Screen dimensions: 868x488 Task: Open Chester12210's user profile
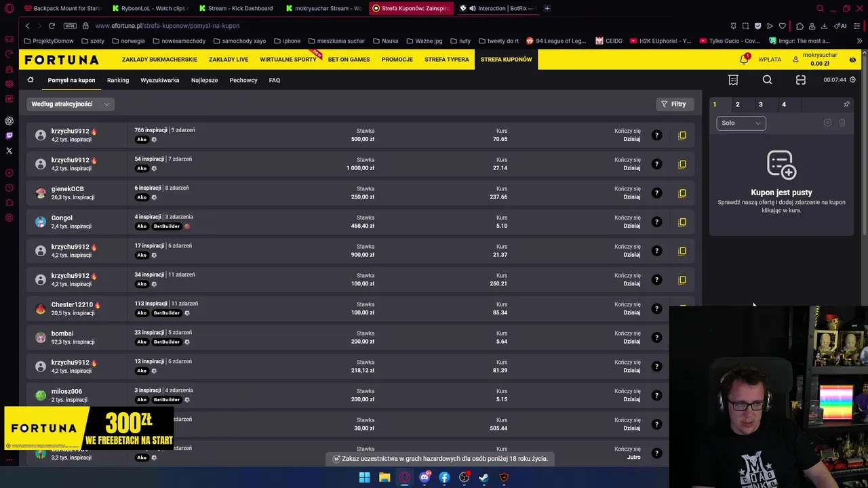pyautogui.click(x=72, y=304)
